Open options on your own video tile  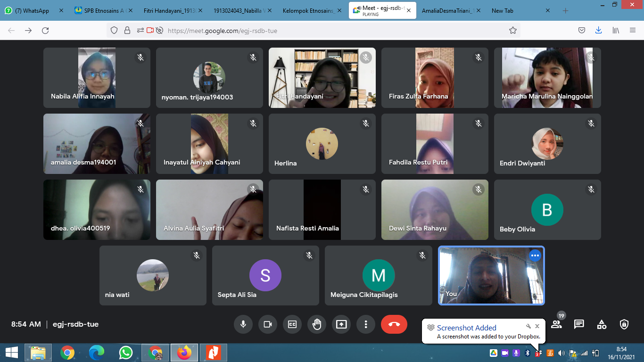point(535,255)
